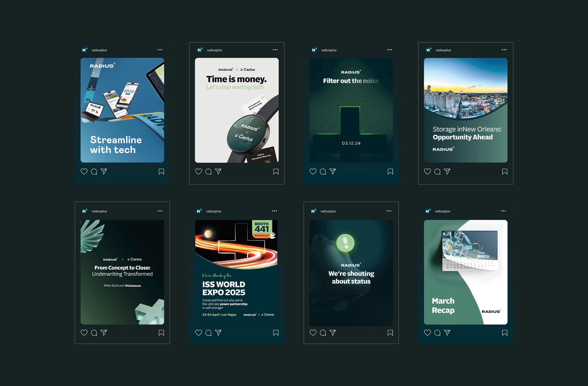The height and width of the screenshot is (386, 588).
Task: Comment on the ISS World Expo 2025 post
Action: click(x=209, y=333)
